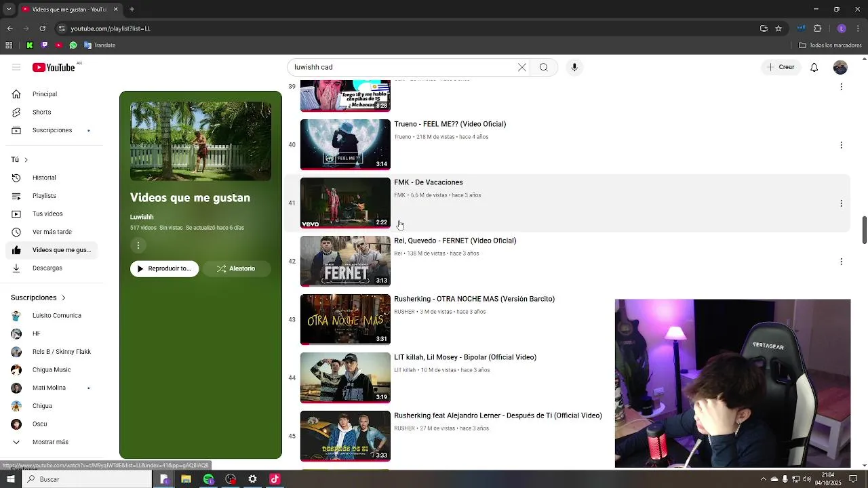
Task: Open Rusherking - OTRA NOCHE MAS title
Action: pos(474,299)
